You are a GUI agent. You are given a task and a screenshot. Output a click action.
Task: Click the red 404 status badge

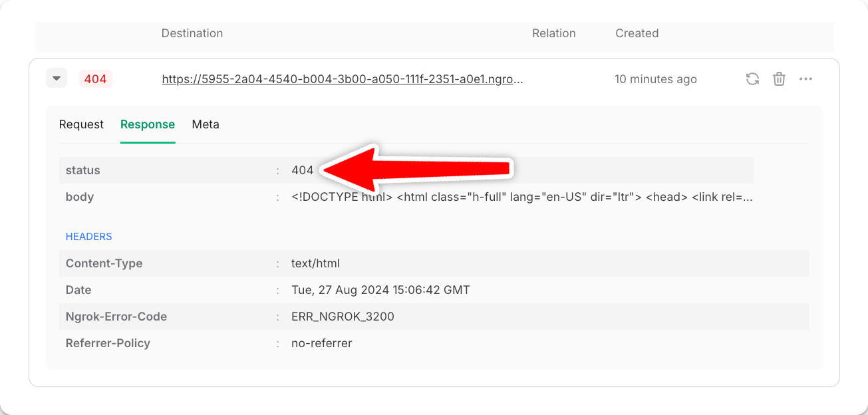(96, 79)
